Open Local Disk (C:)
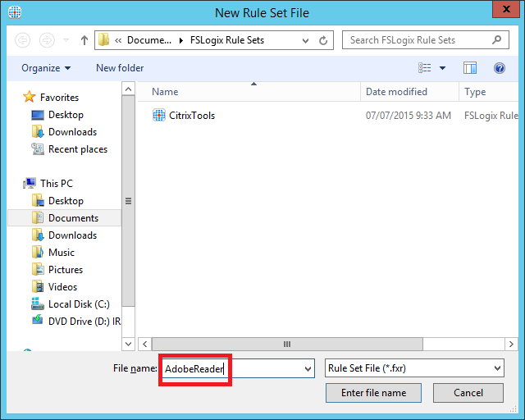This screenshot has height=420, width=525. coord(79,304)
